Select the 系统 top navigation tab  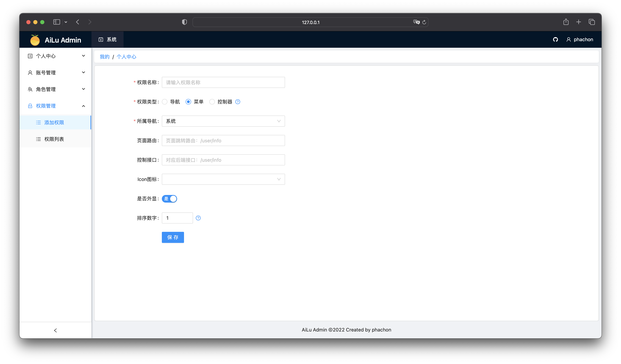[107, 40]
